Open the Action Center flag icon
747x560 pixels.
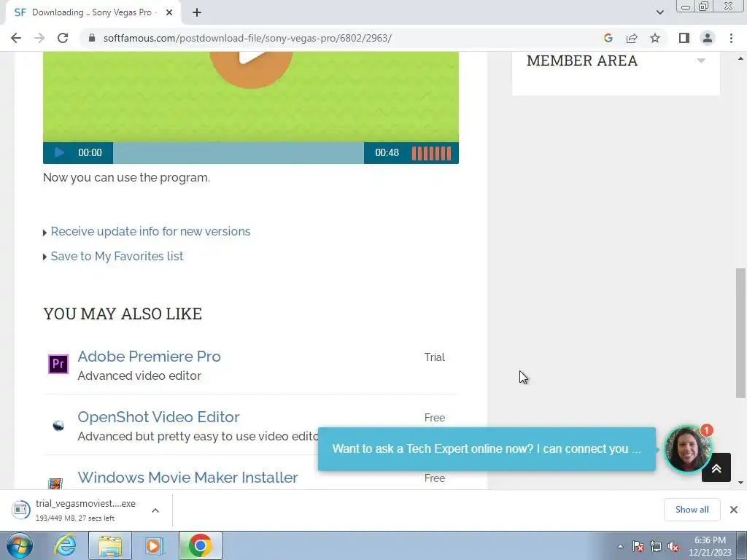tap(638, 546)
